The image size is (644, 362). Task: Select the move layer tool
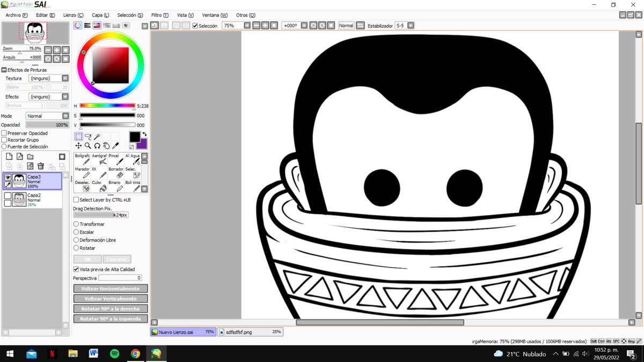click(x=78, y=145)
